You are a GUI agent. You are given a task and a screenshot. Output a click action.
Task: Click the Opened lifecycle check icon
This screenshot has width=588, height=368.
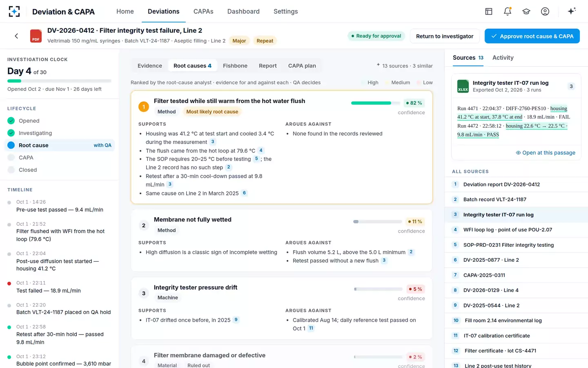(11, 121)
